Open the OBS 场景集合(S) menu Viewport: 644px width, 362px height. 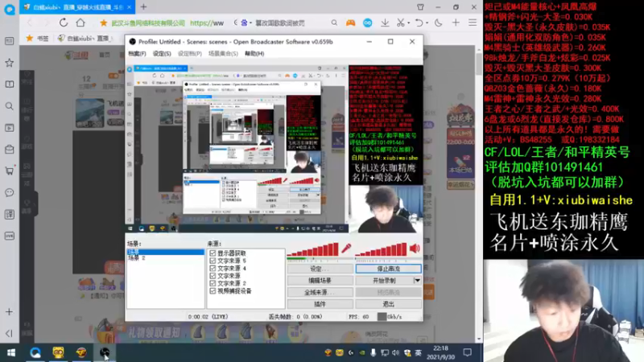(223, 54)
